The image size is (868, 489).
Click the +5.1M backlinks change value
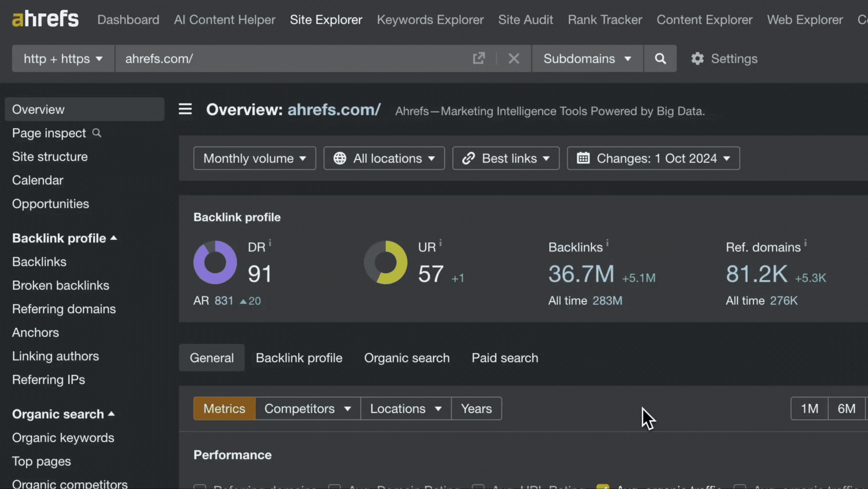coord(639,278)
